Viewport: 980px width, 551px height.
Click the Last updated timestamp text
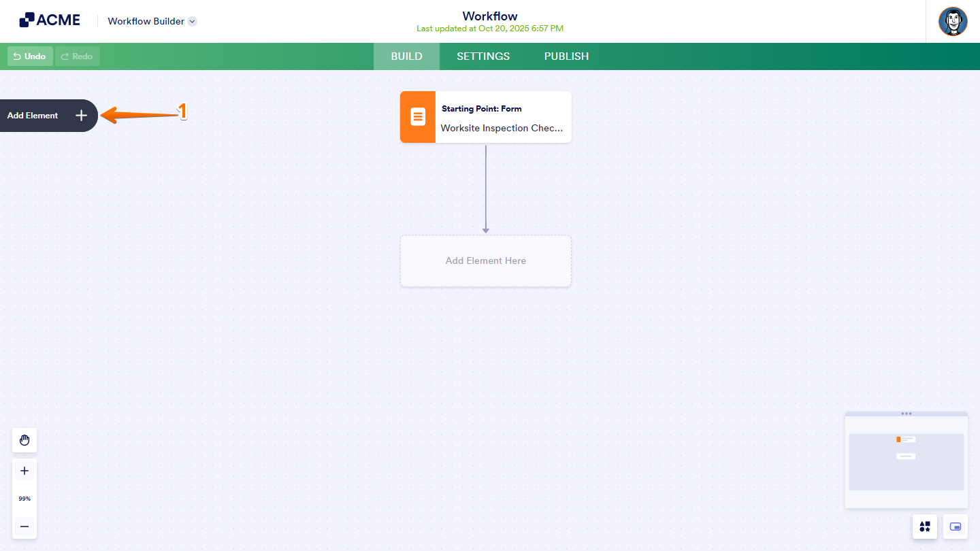[490, 29]
